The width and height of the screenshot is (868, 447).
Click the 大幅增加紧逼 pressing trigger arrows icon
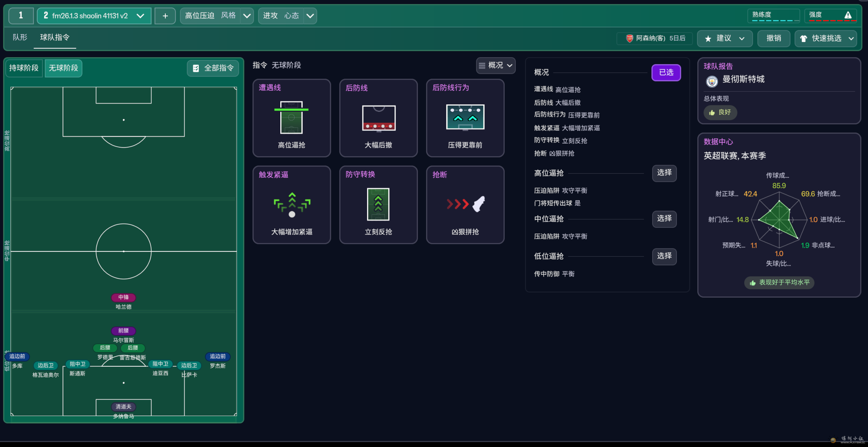pyautogui.click(x=291, y=204)
